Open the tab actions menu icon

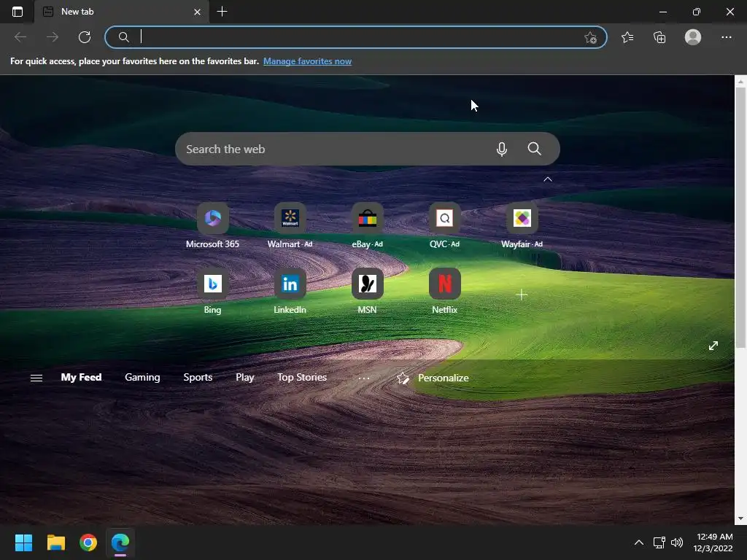pos(18,12)
